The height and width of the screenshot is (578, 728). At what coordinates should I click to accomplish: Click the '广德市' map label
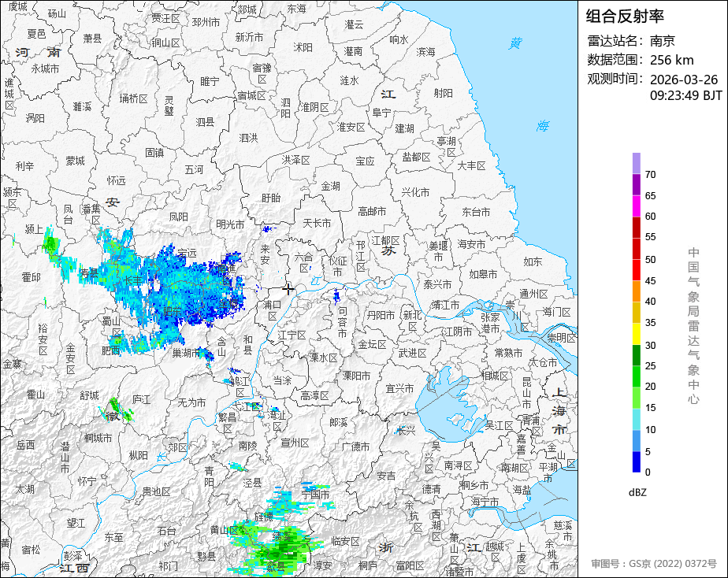(x=355, y=446)
